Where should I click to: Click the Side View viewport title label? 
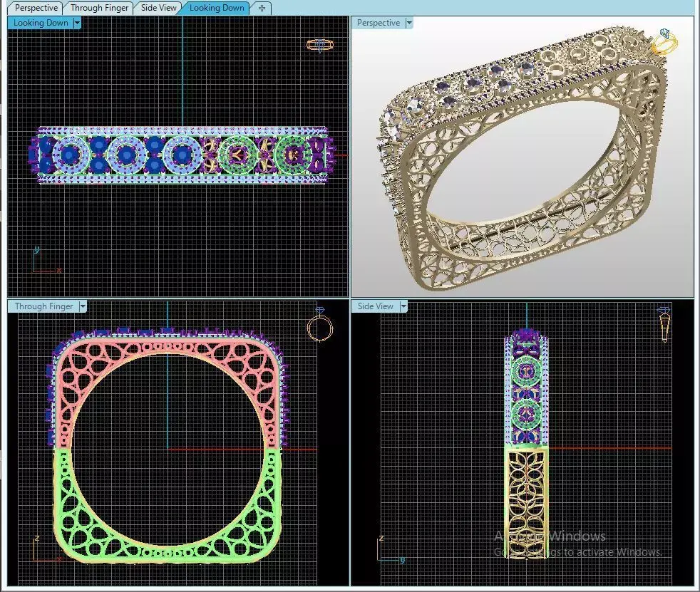[x=376, y=306]
